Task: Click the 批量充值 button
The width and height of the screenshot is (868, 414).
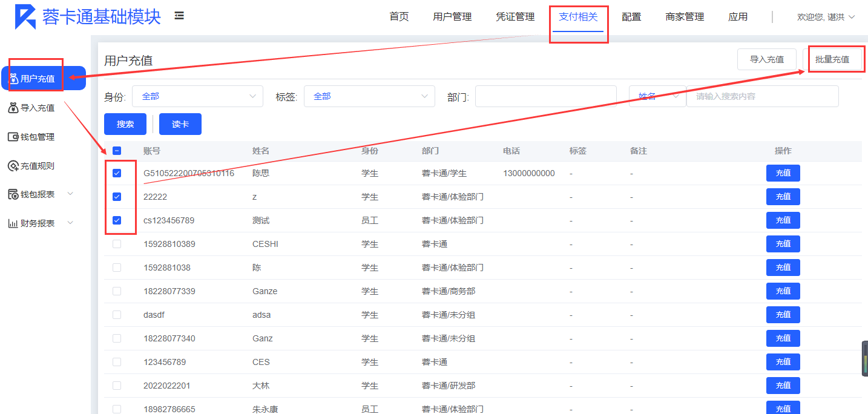Action: click(x=832, y=59)
